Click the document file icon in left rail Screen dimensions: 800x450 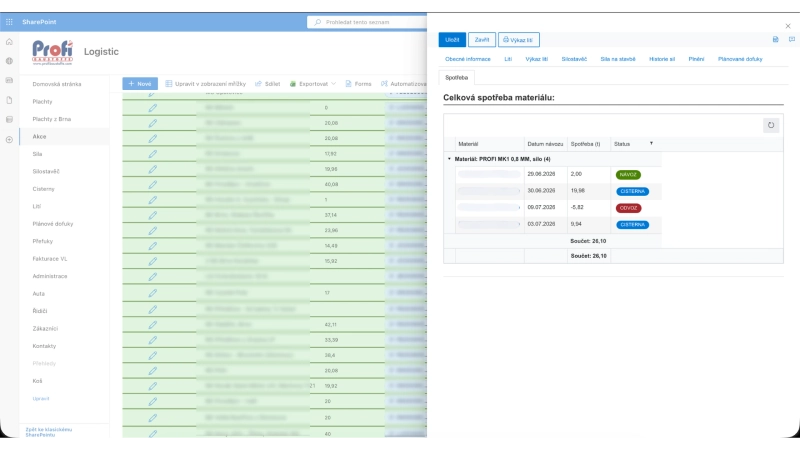tap(9, 101)
